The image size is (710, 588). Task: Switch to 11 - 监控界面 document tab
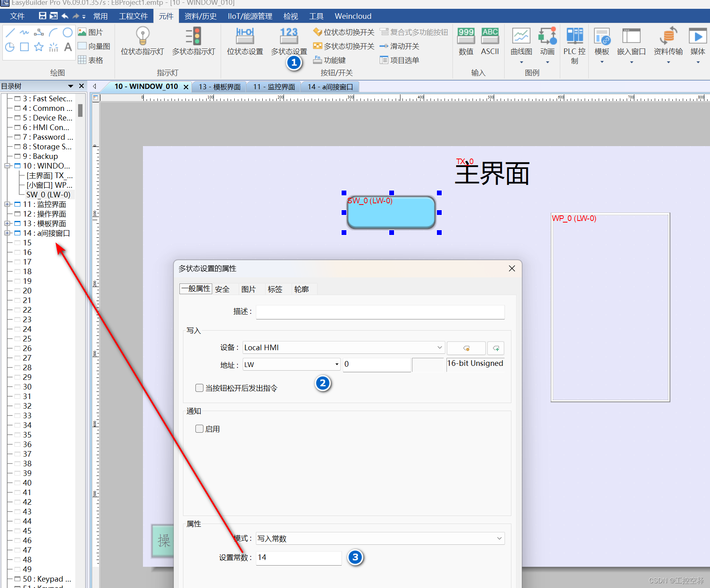click(274, 87)
